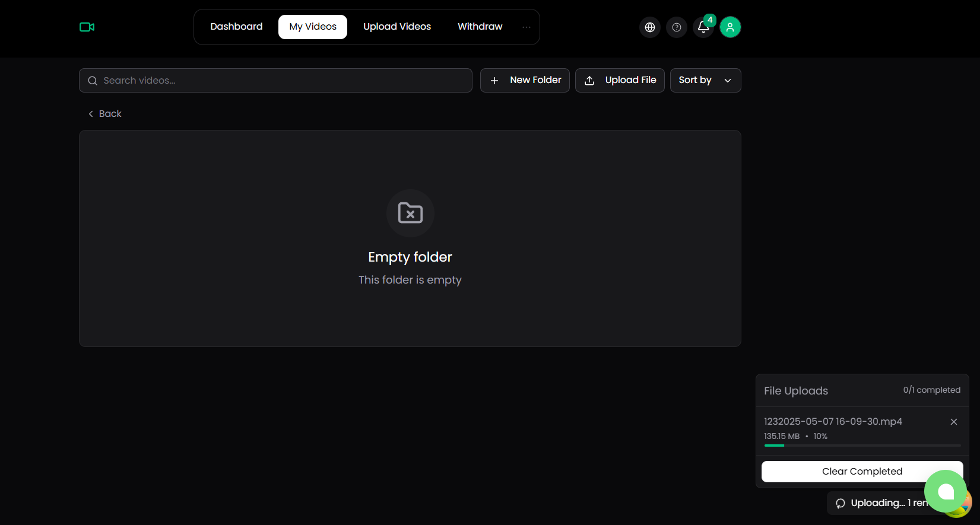Viewport: 980px width, 525px height.
Task: Open the help question mark icon
Action: tap(677, 27)
